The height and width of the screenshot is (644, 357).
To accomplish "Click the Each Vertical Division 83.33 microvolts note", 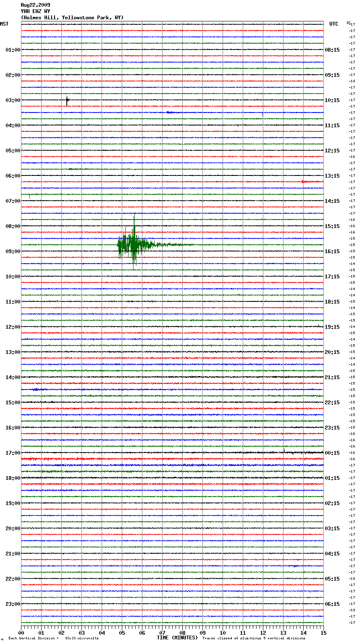I will point(53,639).
